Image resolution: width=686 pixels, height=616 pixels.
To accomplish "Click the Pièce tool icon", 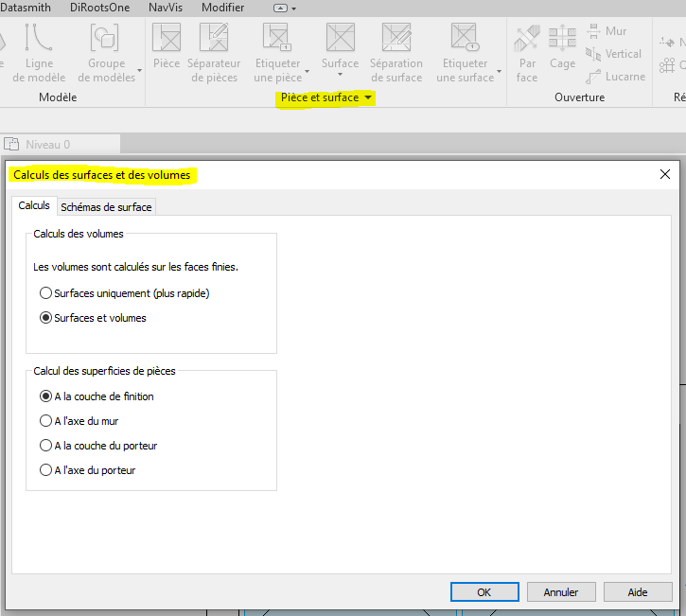I will tap(167, 40).
